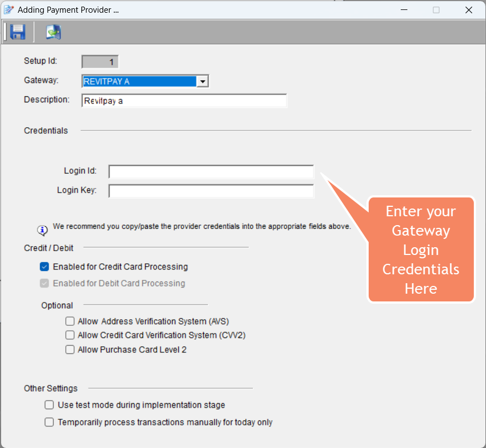Check Allow Address Verification System (AVS)
Screen dimensions: 486x448
coord(70,321)
